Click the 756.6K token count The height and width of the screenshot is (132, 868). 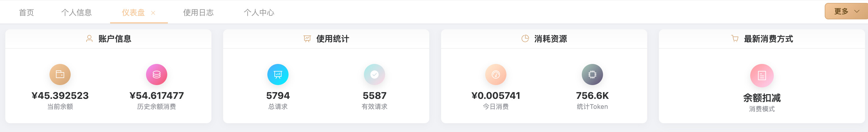[x=592, y=95]
